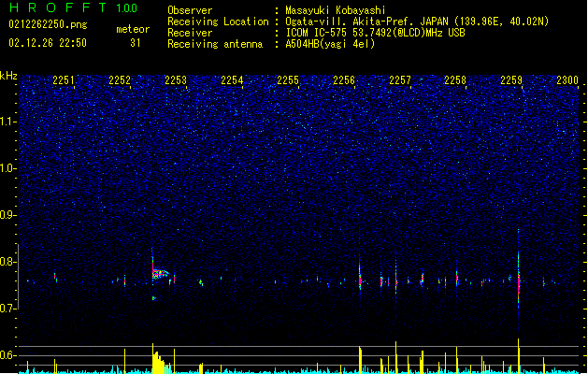Click the 0.9 kHz frequency label
The height and width of the screenshot is (374, 588).
coord(8,215)
